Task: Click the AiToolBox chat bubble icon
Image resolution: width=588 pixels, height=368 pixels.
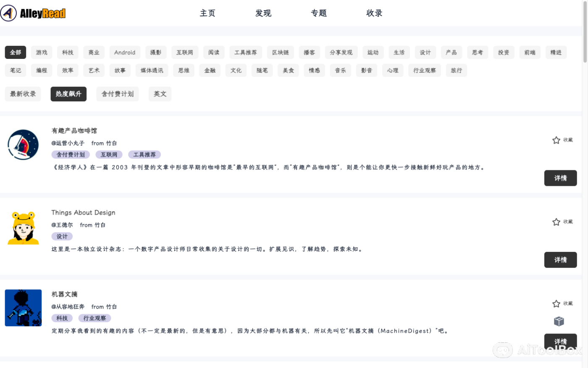Action: 503,350
